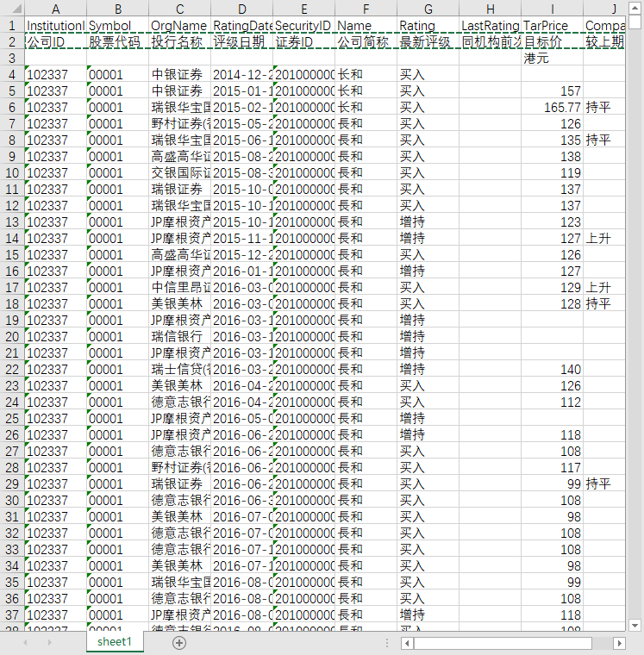Click '2014-12-2' date cell in row 4
Image resolution: width=644 pixels, height=655 pixels.
241,74
